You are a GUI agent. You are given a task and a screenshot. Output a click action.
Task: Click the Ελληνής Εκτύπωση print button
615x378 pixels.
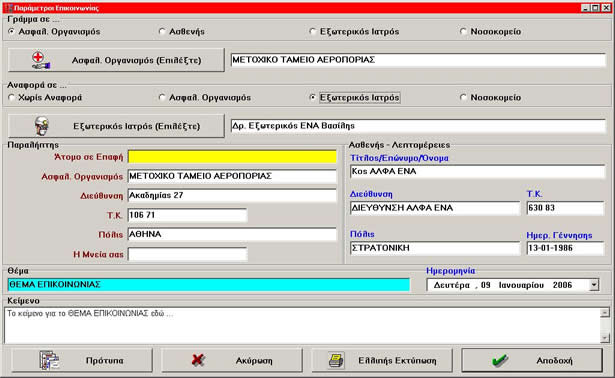382,360
